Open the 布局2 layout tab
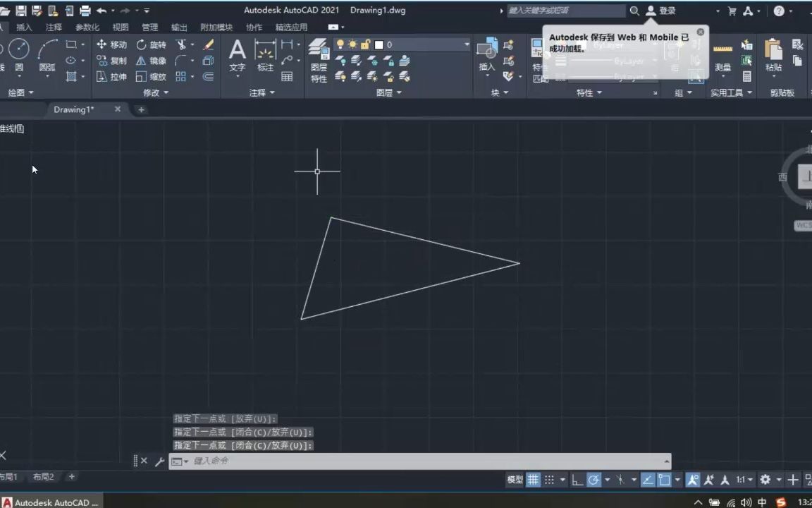This screenshot has width=812, height=508. point(42,477)
